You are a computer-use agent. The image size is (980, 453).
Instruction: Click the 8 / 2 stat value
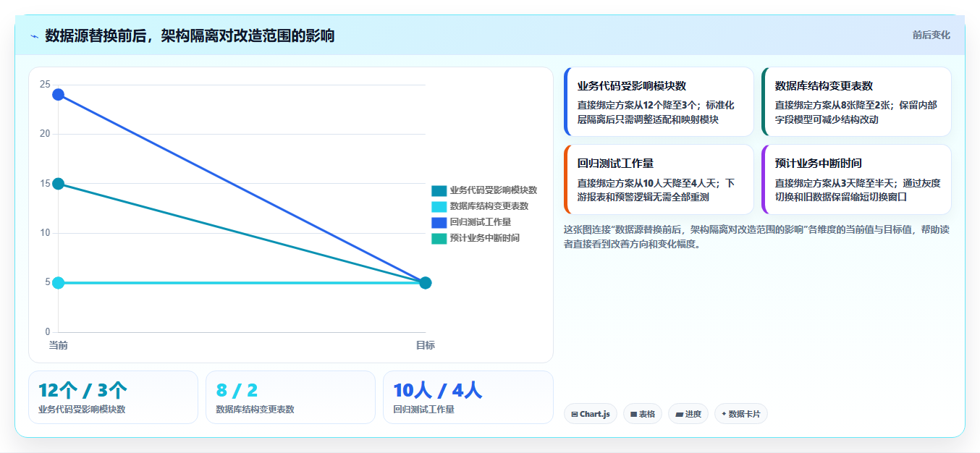(x=237, y=391)
